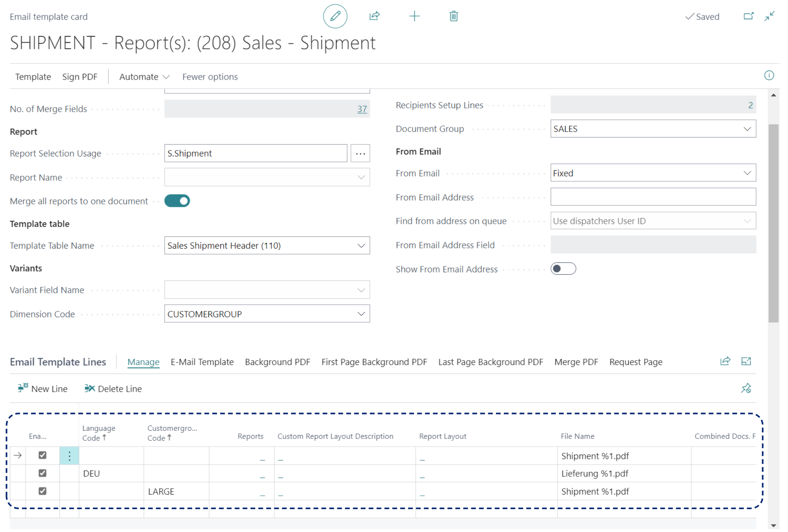Viewport: 788px width, 532px height.
Task: Uncheck Enabled on the LARGE row
Action: click(x=42, y=491)
